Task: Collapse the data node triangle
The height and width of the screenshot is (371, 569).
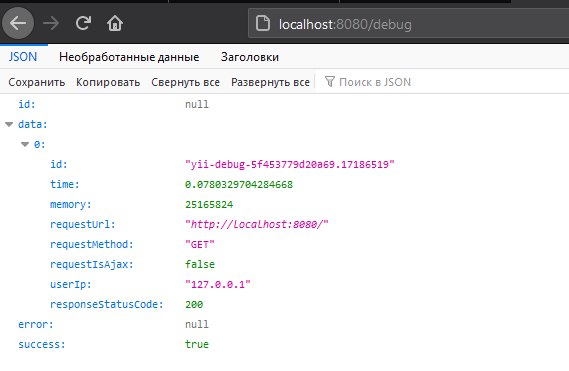Action: (9, 125)
